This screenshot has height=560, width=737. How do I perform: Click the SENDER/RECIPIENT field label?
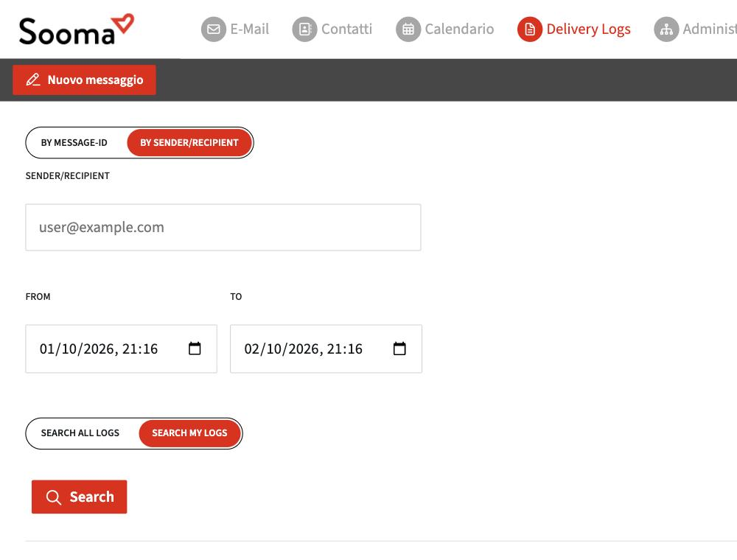(x=68, y=175)
